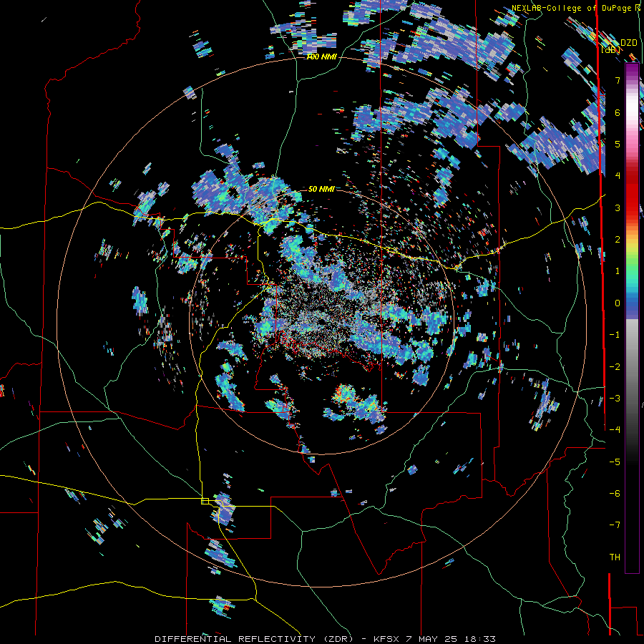644x644 pixels.
Task: Click the -4 value on the color scale
Action: (x=615, y=430)
